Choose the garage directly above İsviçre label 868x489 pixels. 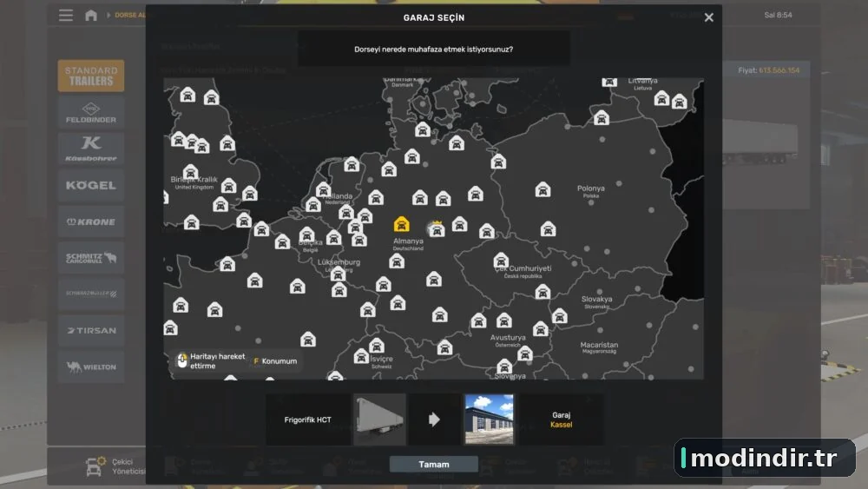tap(377, 346)
